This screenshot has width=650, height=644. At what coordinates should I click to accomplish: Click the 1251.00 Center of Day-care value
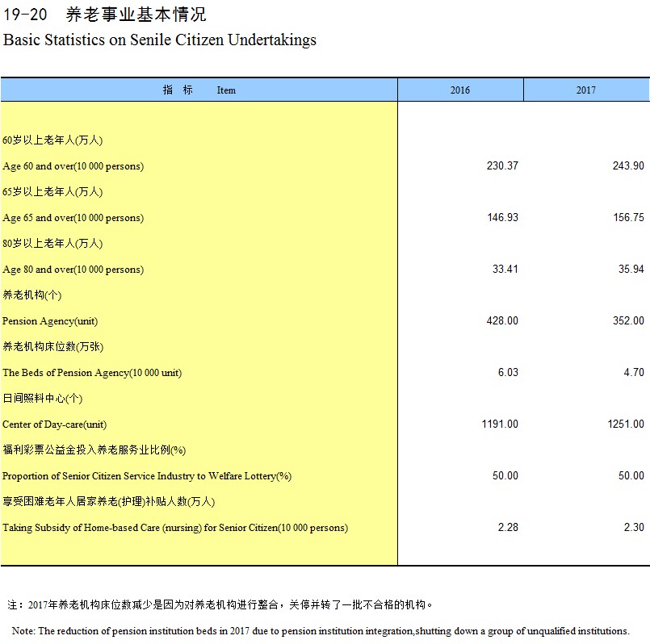[x=626, y=424]
